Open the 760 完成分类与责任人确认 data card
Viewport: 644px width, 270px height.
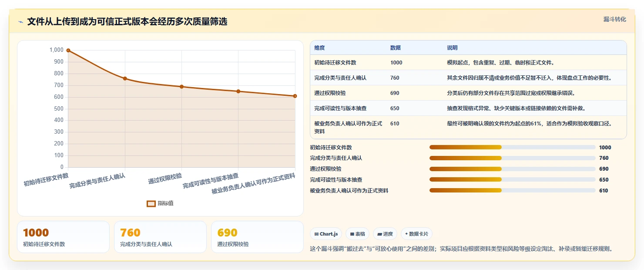click(x=160, y=237)
